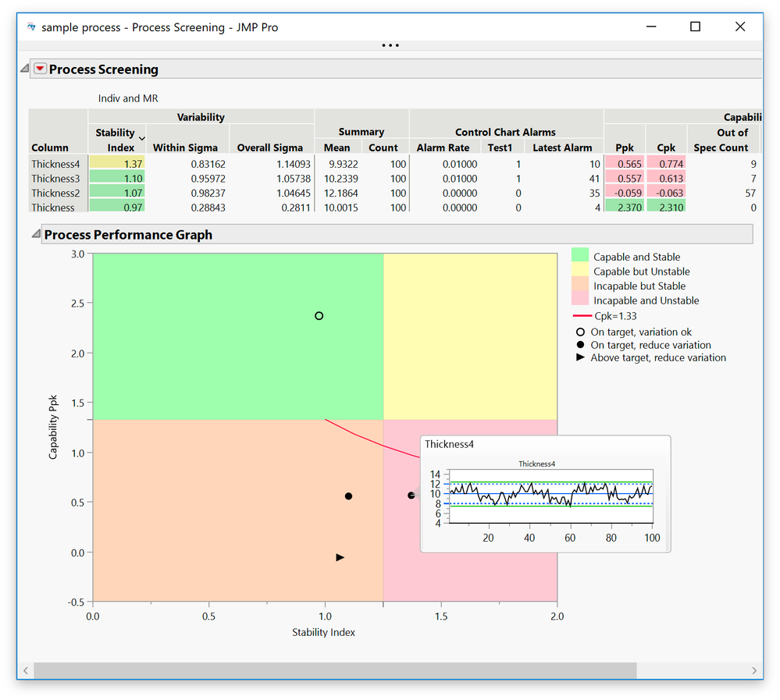Click the triangle legend marker

click(x=580, y=357)
